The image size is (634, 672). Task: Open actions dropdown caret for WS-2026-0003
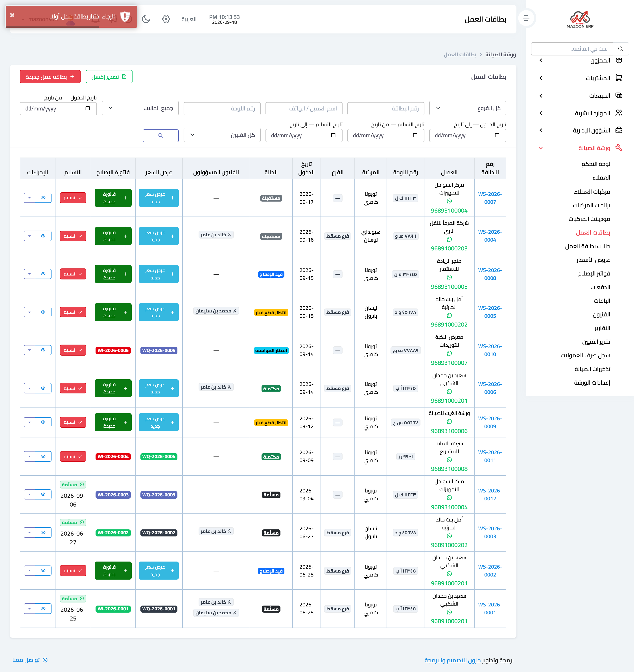click(29, 533)
